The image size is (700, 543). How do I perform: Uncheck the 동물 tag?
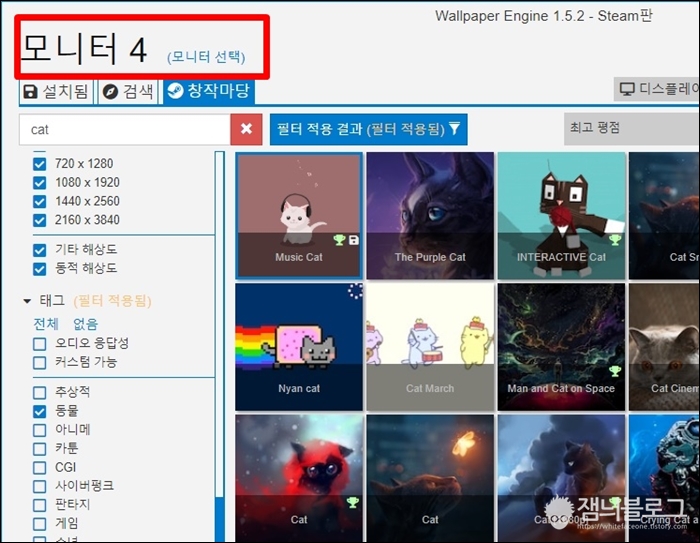[40, 411]
